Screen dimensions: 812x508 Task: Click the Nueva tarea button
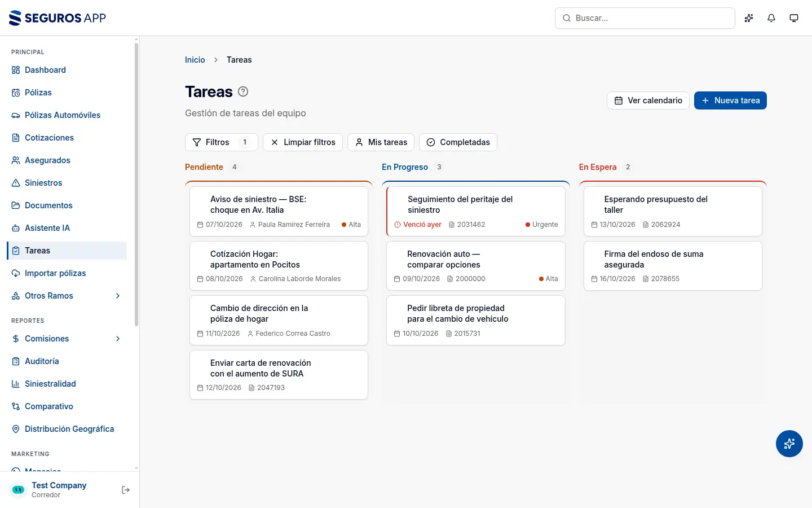[x=730, y=100]
